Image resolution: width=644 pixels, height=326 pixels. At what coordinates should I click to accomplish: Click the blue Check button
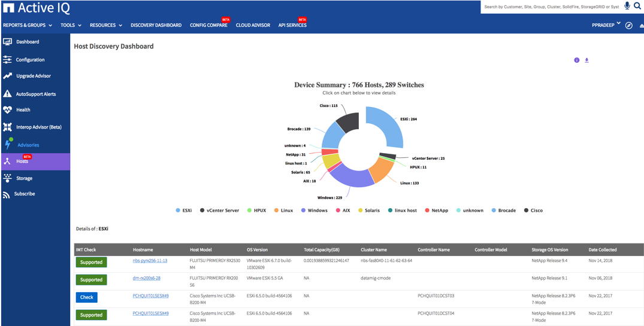coord(87,297)
